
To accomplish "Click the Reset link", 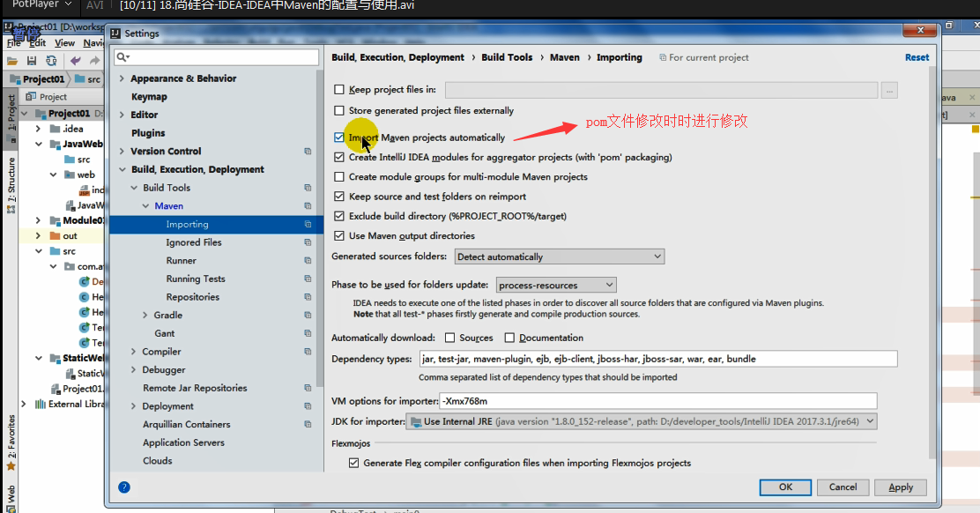I will [917, 57].
